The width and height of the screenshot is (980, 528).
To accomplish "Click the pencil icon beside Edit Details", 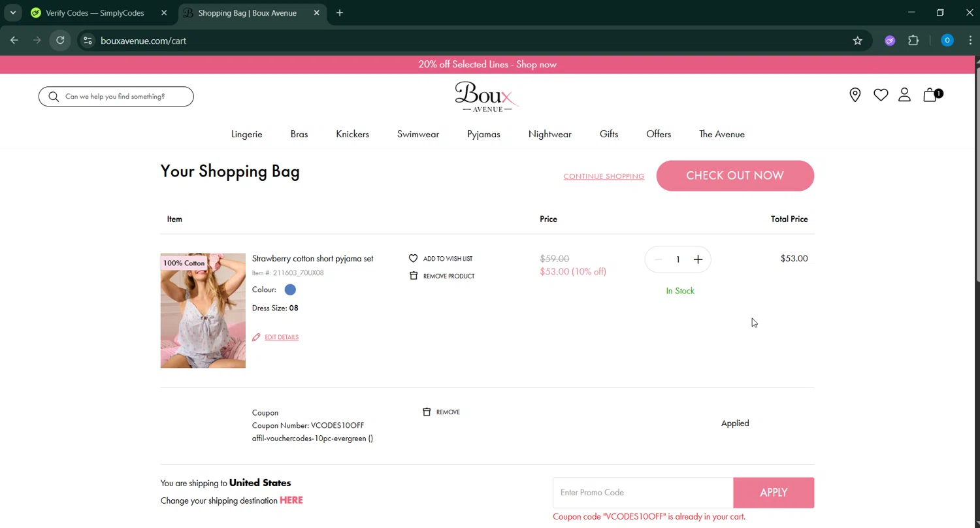I will pos(256,337).
